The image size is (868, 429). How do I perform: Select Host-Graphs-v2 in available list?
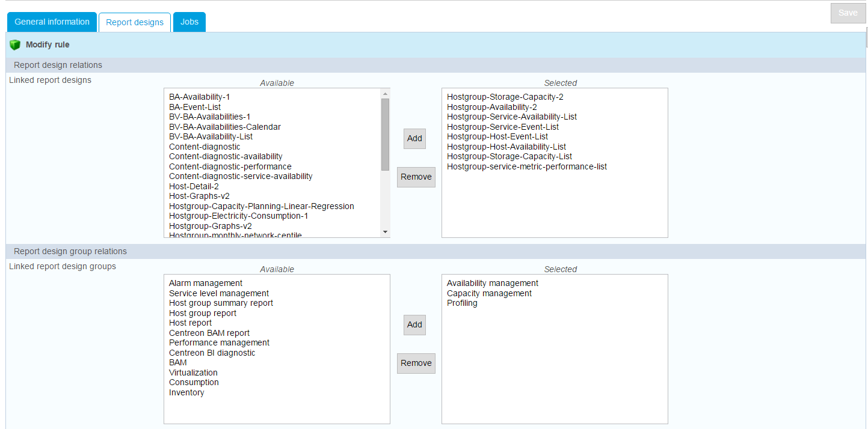199,196
